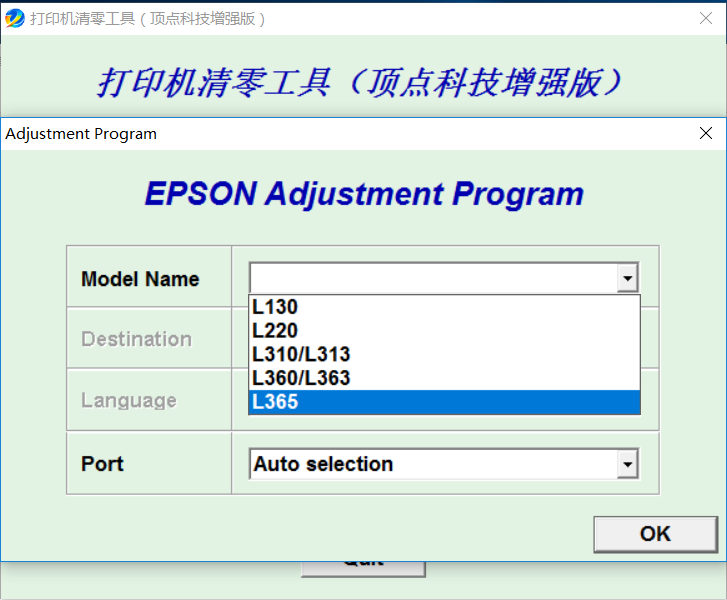Click the partially hidden Quit button
Image resolution: width=727 pixels, height=600 pixels.
pos(363,569)
